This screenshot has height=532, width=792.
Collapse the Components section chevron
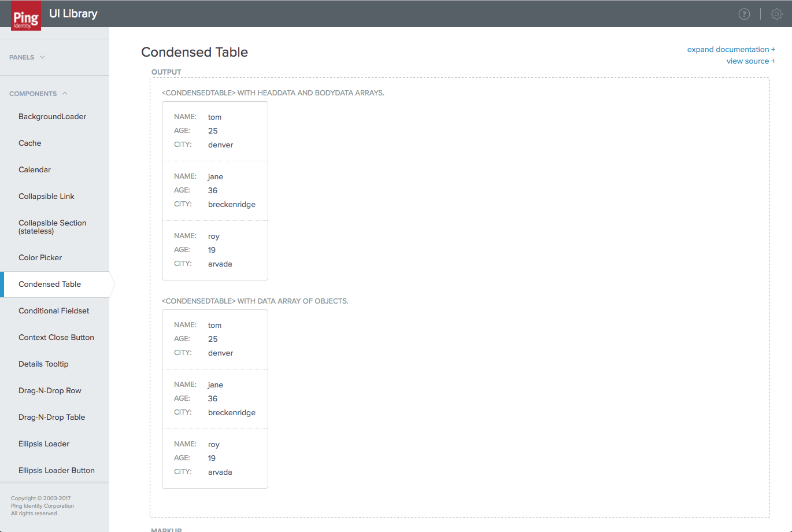pos(65,94)
